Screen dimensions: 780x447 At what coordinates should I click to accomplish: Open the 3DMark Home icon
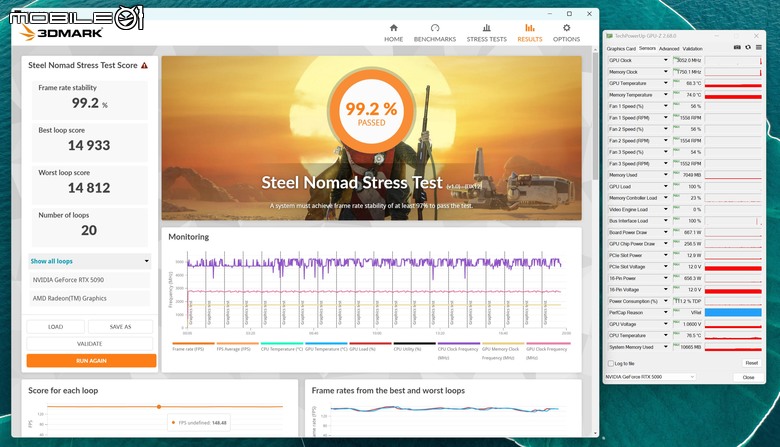point(393,28)
